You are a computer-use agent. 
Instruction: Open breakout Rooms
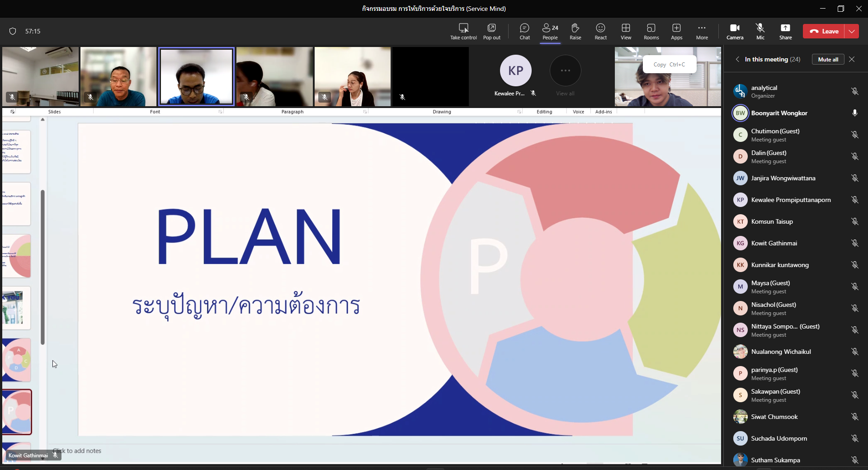click(651, 31)
